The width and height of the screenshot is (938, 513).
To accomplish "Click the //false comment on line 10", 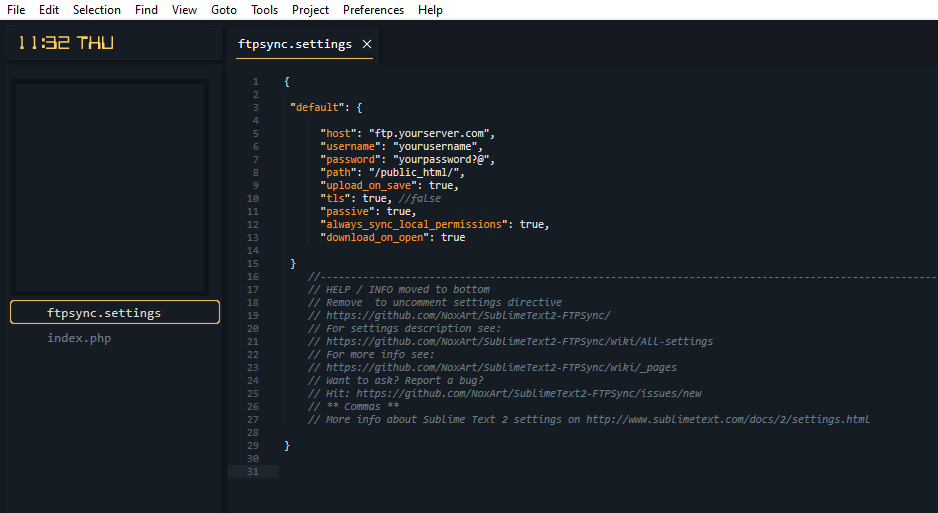I will 420,199.
